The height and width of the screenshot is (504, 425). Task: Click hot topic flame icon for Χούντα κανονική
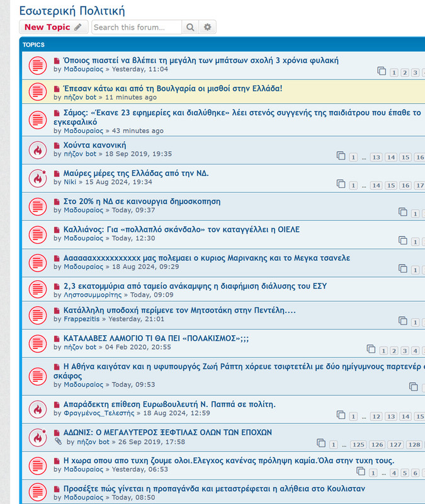tap(38, 150)
